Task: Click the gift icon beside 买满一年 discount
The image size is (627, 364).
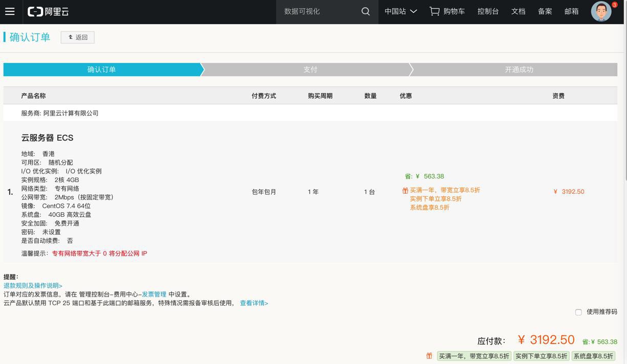Action: 405,191
